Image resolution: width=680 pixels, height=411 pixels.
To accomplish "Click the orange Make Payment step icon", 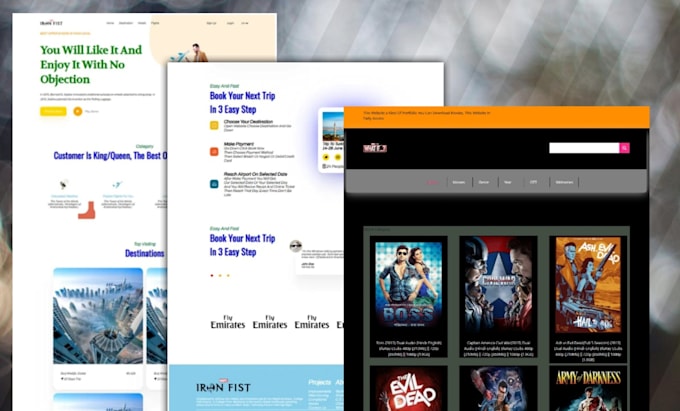I will [214, 152].
